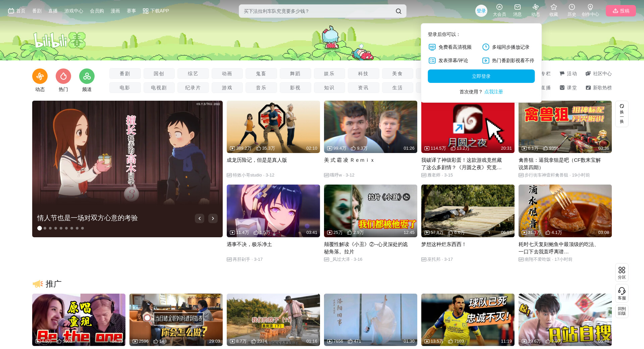Open 成龙历险记 video thumbnail
Viewport: 644px width, 349px height.
pos(273,127)
